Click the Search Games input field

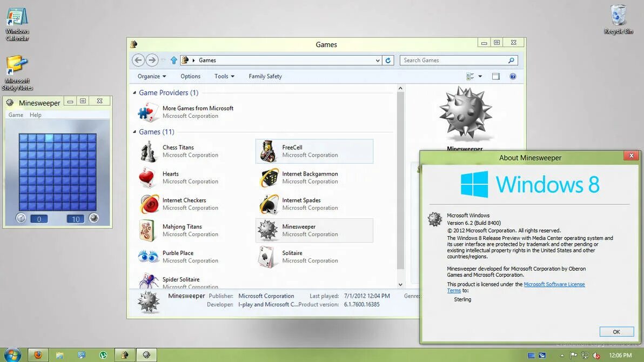454,61
